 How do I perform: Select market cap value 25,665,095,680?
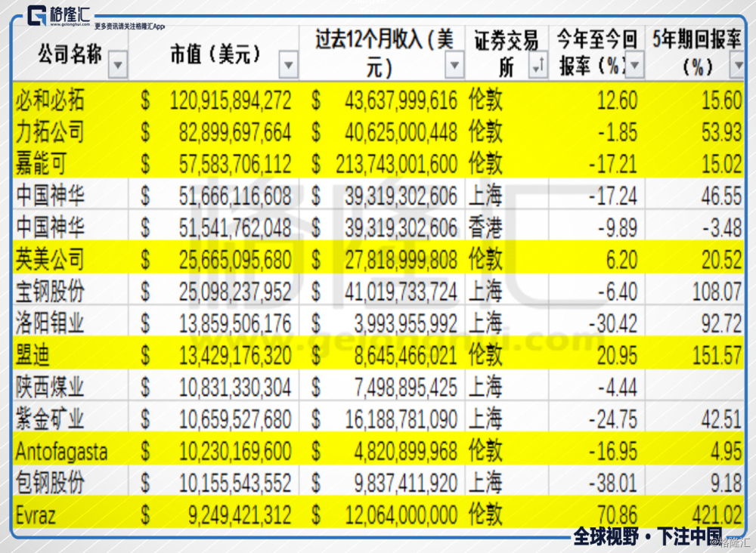(x=235, y=260)
